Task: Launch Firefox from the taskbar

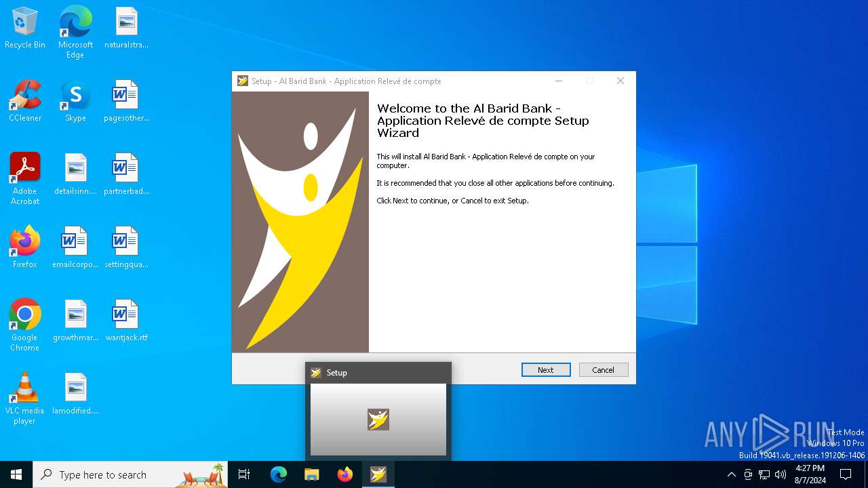Action: 345,474
